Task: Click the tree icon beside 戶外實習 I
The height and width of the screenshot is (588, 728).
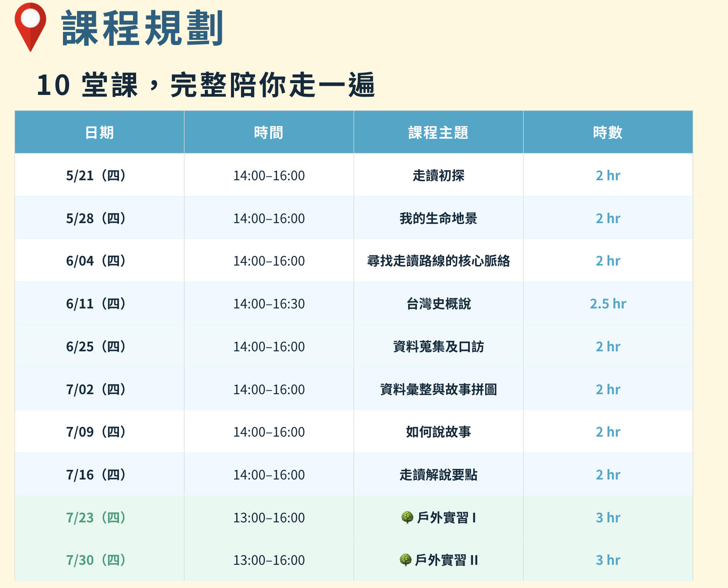Action: (x=407, y=518)
